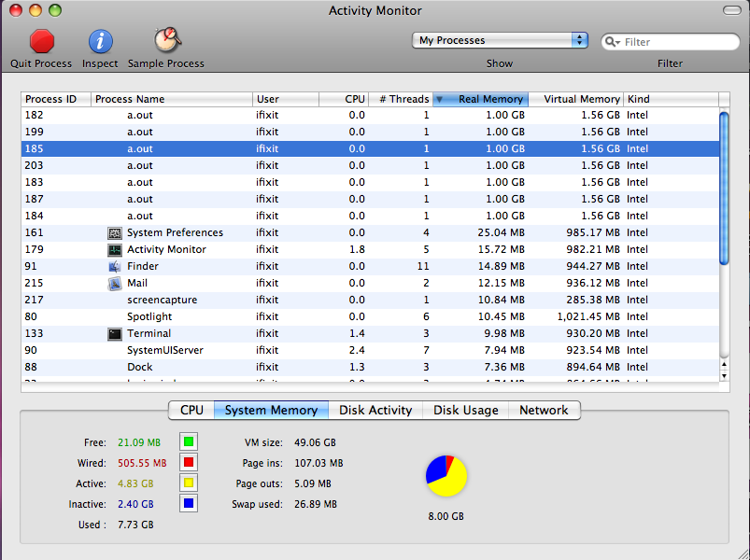Switch to the Disk Activity tab
The width and height of the screenshot is (750, 560).
tap(375, 410)
